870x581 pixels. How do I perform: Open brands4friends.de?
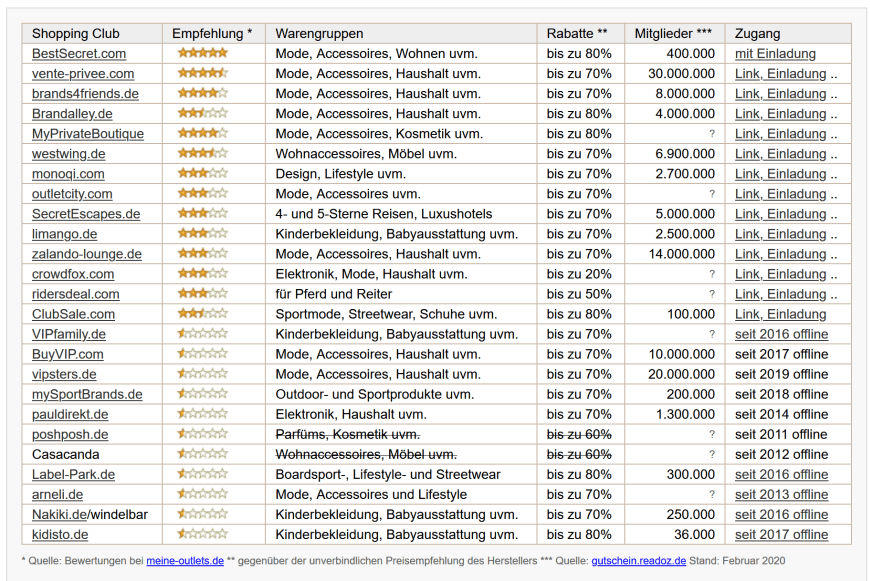pyautogui.click(x=85, y=94)
